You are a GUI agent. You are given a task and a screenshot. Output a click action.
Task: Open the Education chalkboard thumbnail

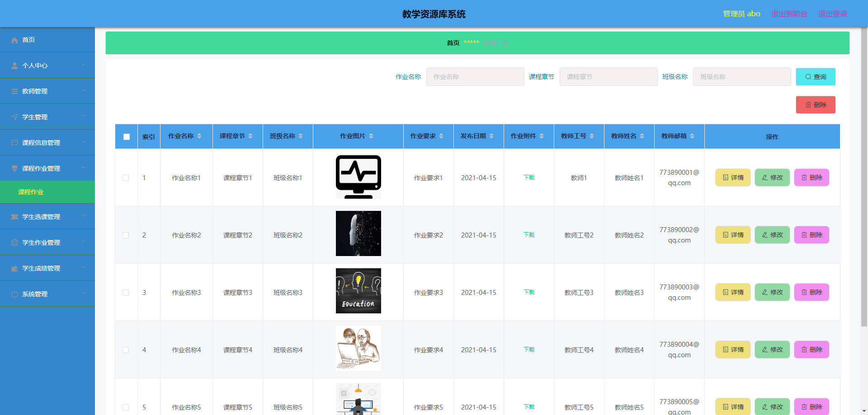(359, 291)
